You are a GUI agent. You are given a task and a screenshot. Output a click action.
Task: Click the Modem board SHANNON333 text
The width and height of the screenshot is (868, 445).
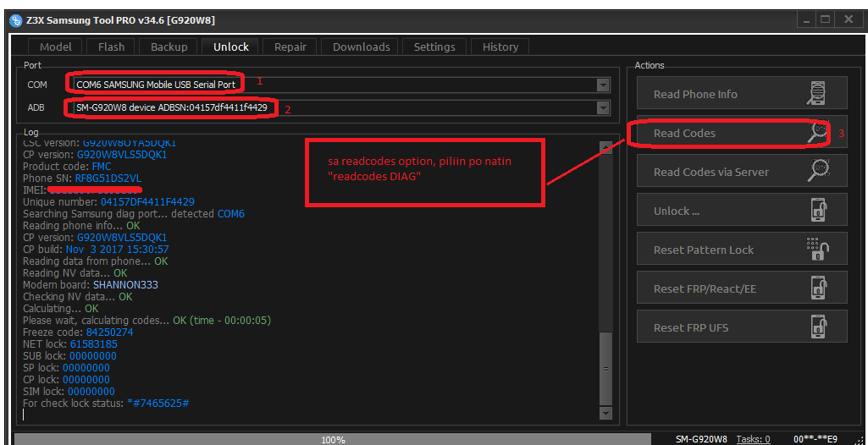pos(125,285)
